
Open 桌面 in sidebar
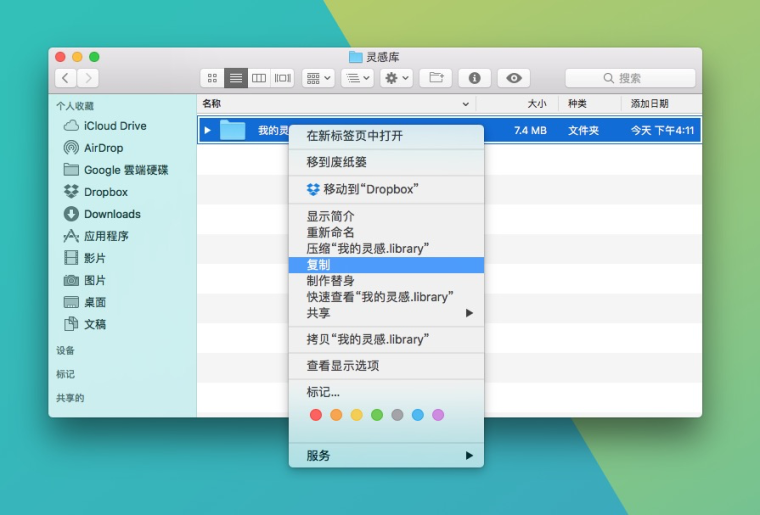[85, 302]
